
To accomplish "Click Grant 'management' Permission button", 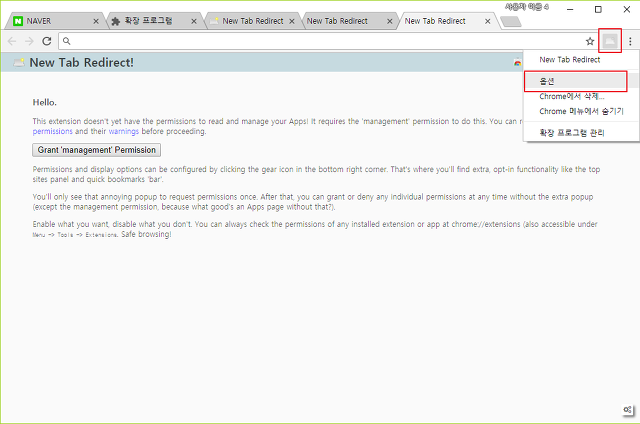I will (x=97, y=150).
